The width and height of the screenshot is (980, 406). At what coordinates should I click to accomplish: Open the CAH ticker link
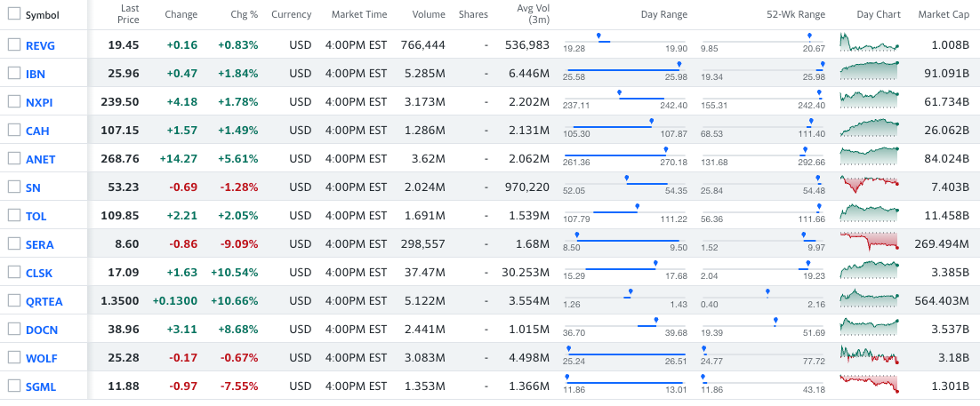point(37,131)
